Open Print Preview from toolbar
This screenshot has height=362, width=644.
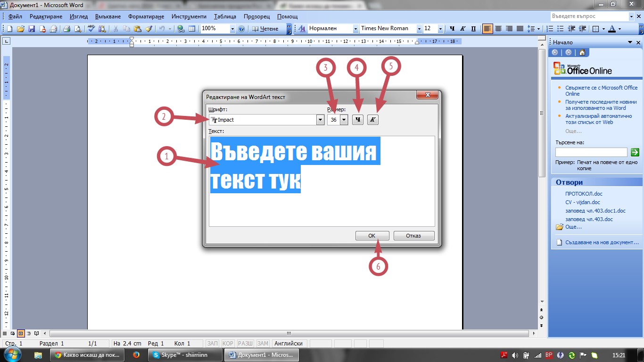(x=78, y=29)
